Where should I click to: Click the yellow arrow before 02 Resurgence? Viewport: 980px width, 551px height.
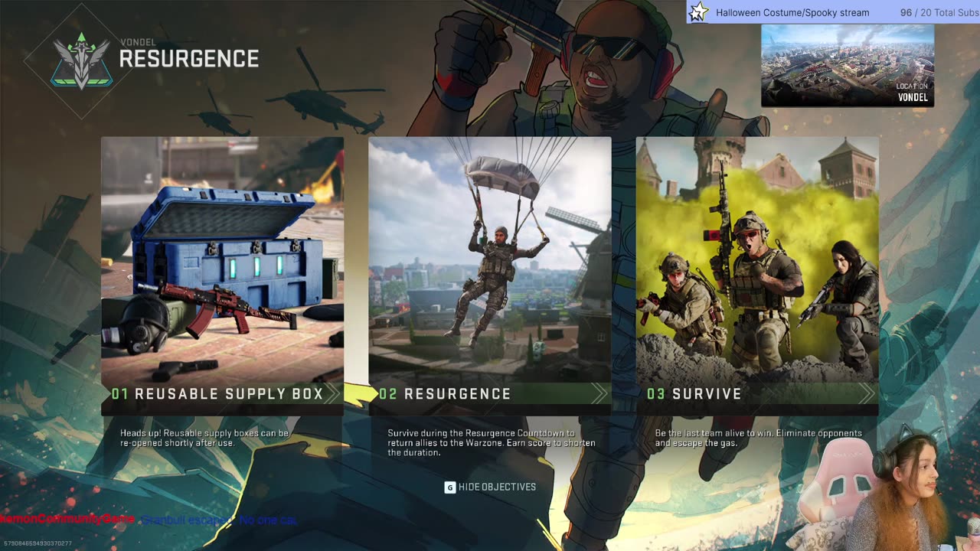(x=360, y=394)
